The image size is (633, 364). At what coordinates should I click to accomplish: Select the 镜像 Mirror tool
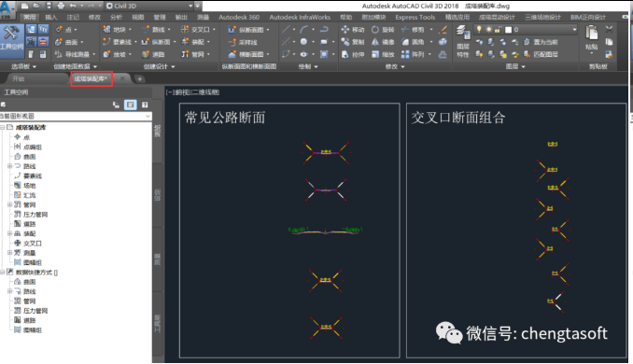tap(382, 42)
